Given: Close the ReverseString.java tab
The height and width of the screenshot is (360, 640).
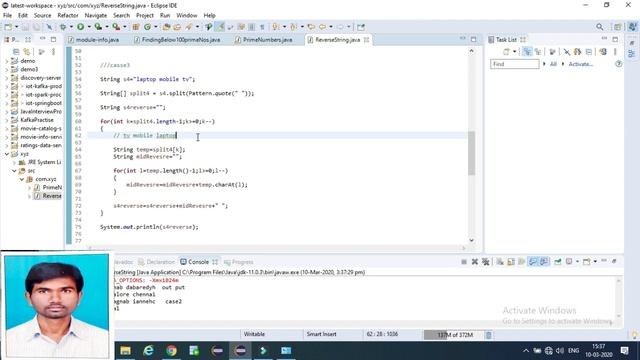Looking at the screenshot, I should click(x=367, y=40).
